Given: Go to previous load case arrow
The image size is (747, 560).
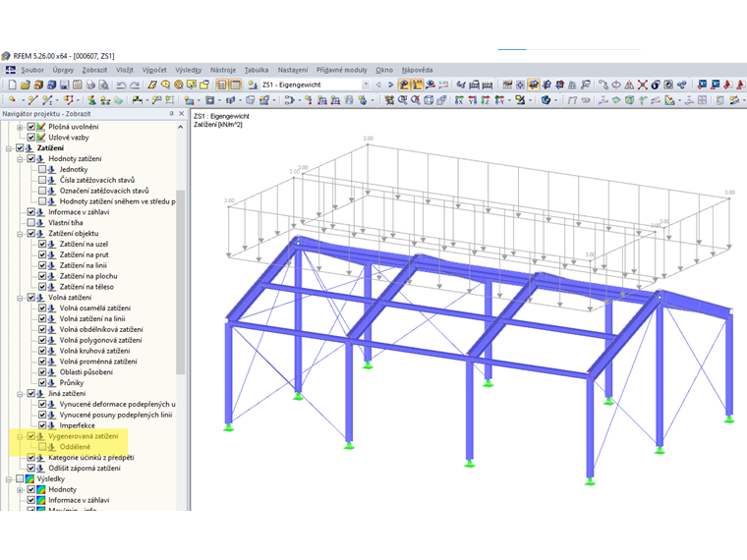Looking at the screenshot, I should [x=378, y=84].
